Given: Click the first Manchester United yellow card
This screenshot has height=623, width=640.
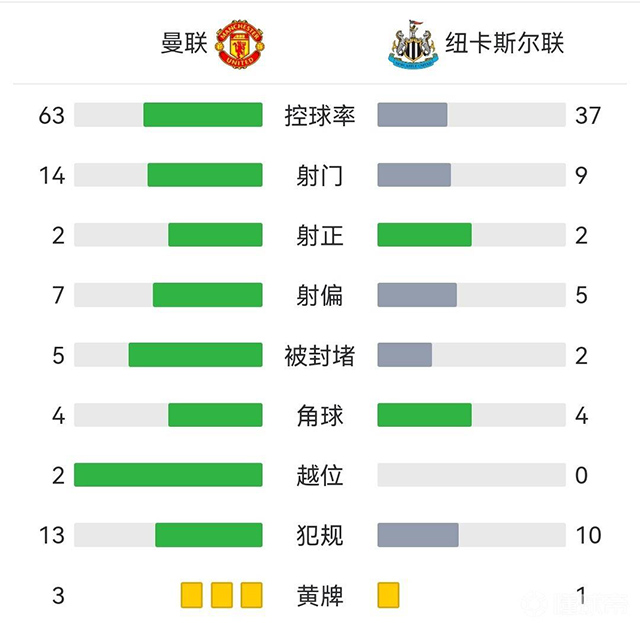Looking at the screenshot, I should [191, 595].
